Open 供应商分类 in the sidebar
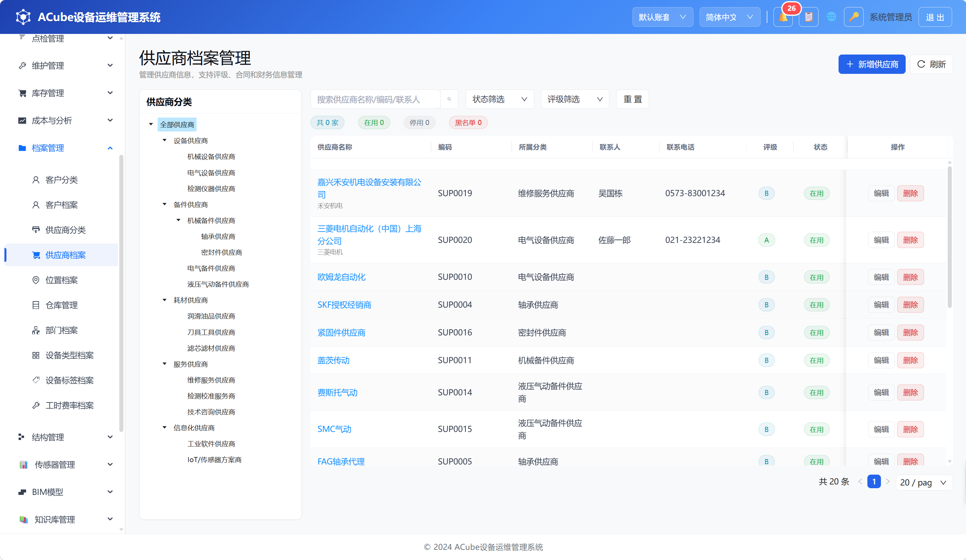This screenshot has height=560, width=966. coord(65,230)
